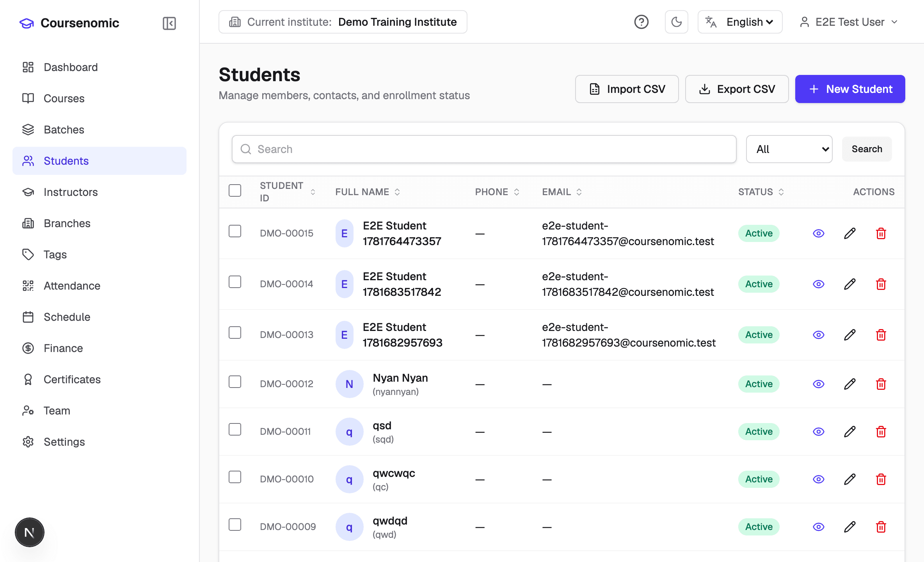Open the Current institute selector
Viewport: 924px width, 562px height.
click(x=343, y=22)
